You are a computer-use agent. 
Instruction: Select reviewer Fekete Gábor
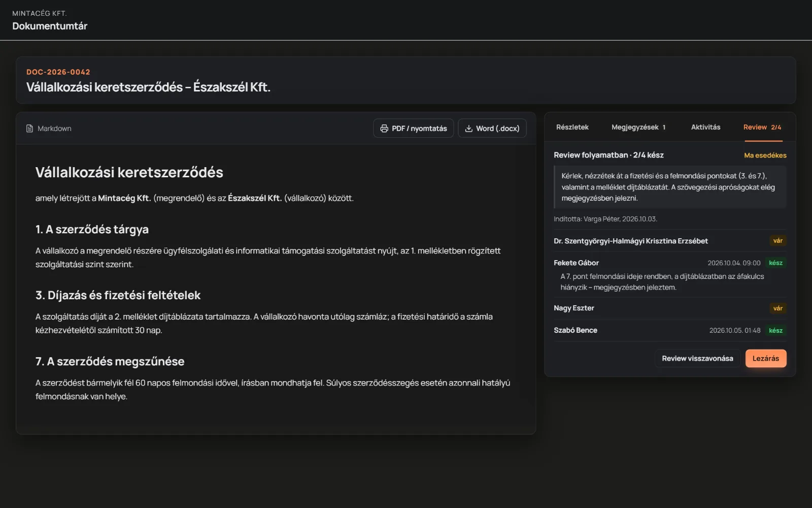576,263
